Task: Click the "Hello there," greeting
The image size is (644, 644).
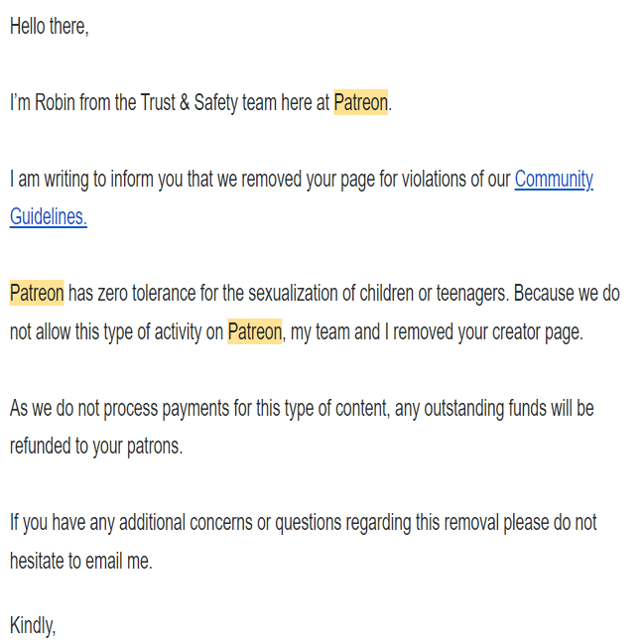Action: 50,27
